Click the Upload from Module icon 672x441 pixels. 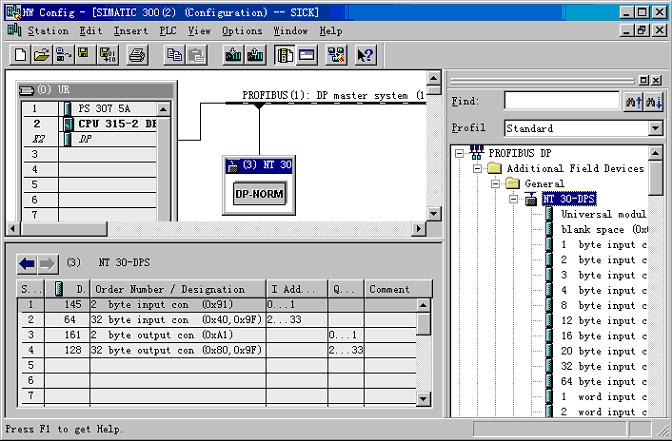[x=255, y=55]
